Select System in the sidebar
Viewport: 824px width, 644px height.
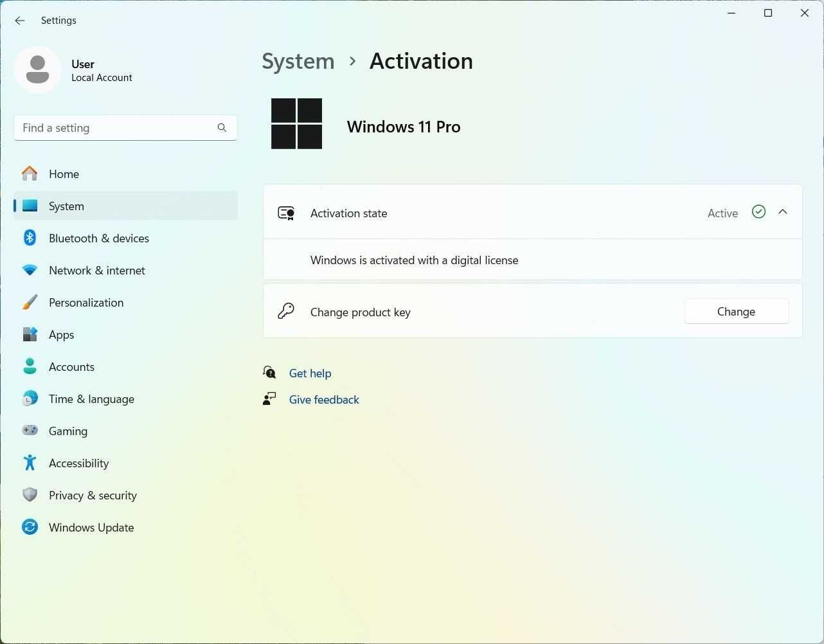pos(126,206)
